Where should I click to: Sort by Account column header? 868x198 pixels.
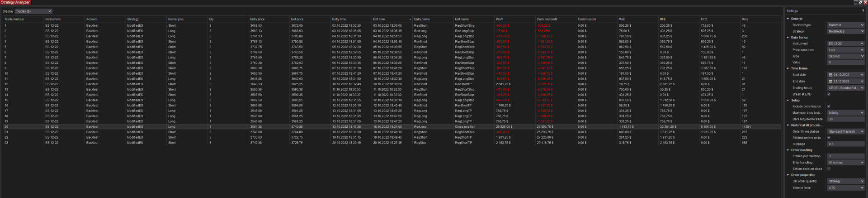click(105, 19)
